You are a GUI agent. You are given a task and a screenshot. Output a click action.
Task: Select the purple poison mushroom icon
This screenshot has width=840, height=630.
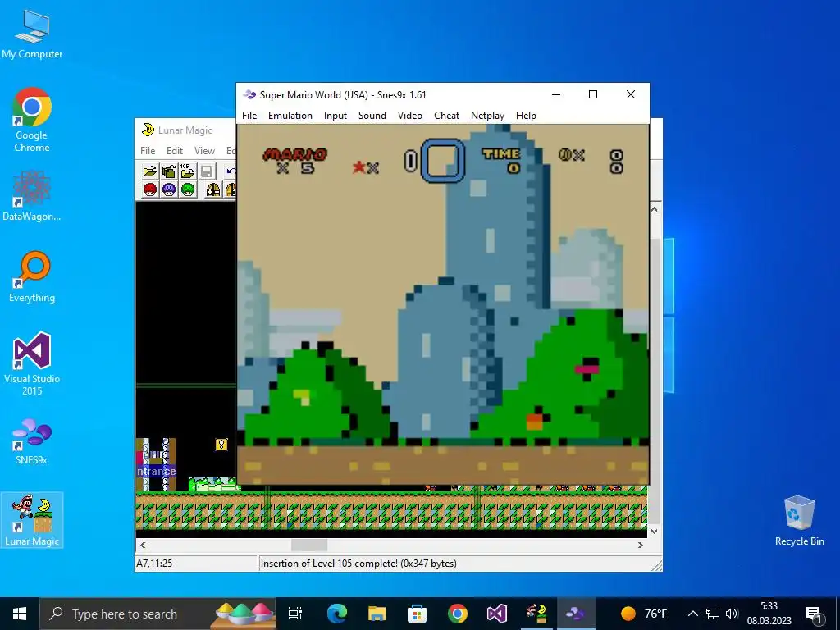169,189
